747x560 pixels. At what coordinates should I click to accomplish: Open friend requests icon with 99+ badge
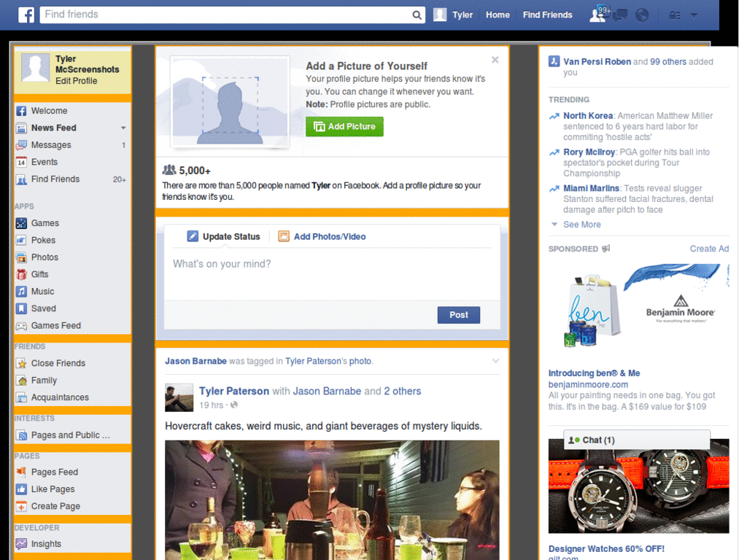tap(599, 15)
